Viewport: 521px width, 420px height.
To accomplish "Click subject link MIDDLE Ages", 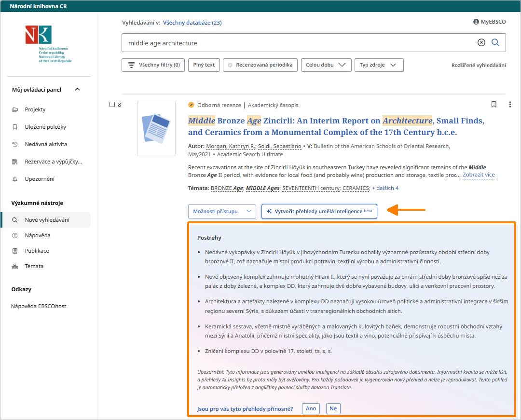I will tap(263, 188).
